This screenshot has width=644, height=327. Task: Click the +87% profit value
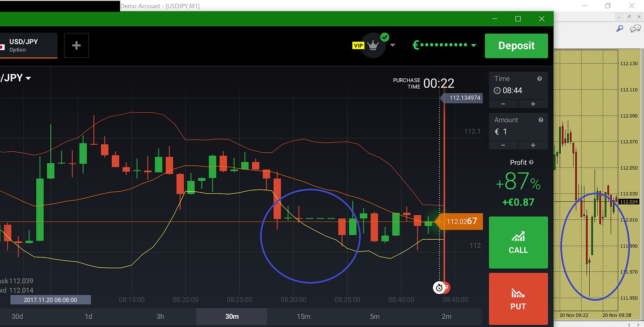click(x=518, y=183)
